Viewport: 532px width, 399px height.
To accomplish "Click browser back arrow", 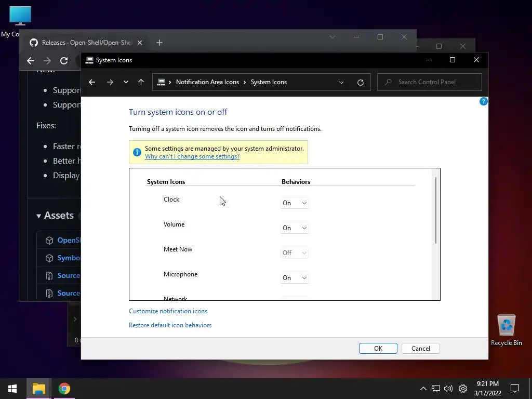I will pyautogui.click(x=31, y=61).
